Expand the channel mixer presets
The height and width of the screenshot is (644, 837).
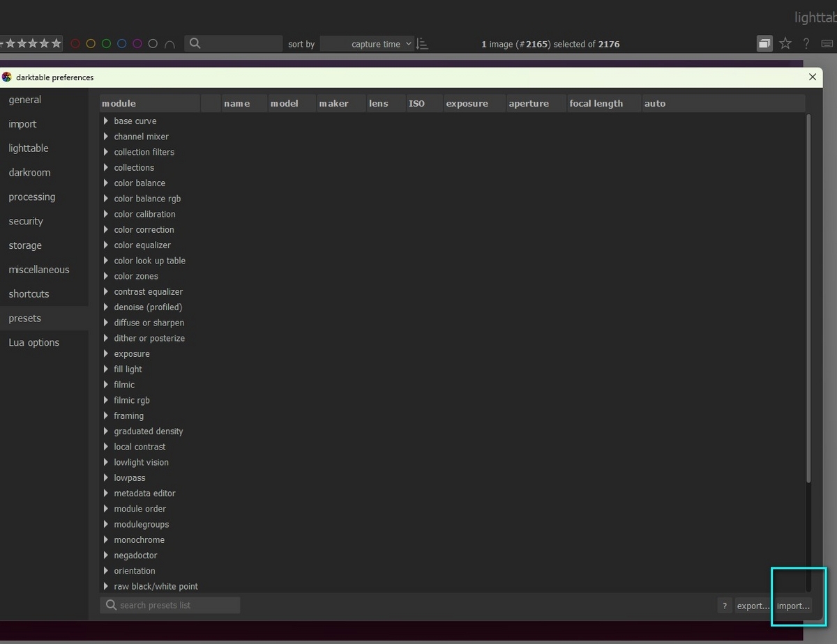pos(106,137)
